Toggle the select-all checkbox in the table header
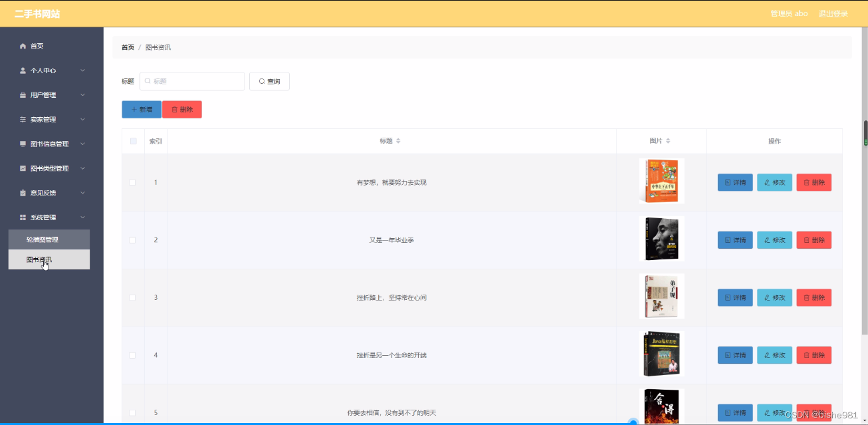Viewport: 868px width, 425px height. coord(132,140)
